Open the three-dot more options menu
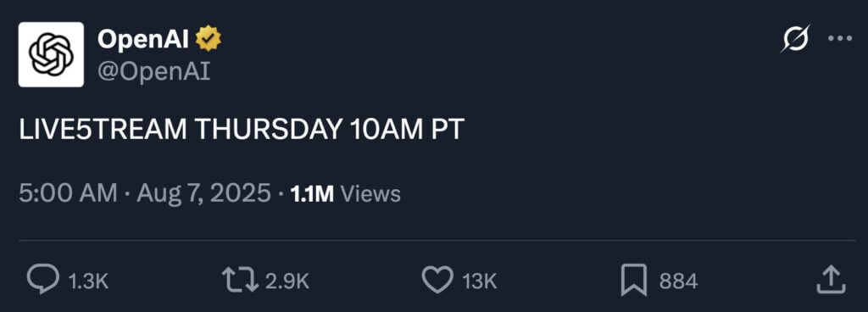This screenshot has height=312, width=868. pyautogui.click(x=840, y=39)
